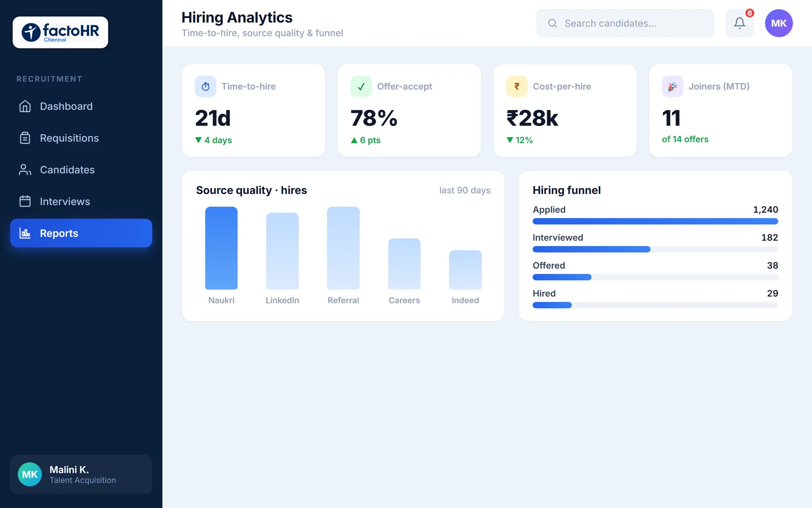
Task: Click the "of 14 offers" text
Action: coord(685,139)
